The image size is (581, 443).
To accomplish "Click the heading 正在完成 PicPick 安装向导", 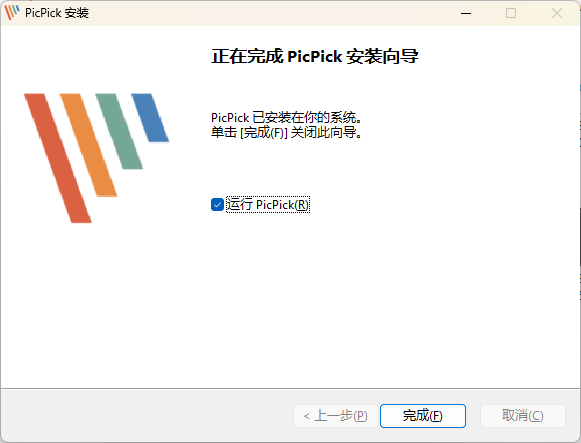I will point(315,57).
